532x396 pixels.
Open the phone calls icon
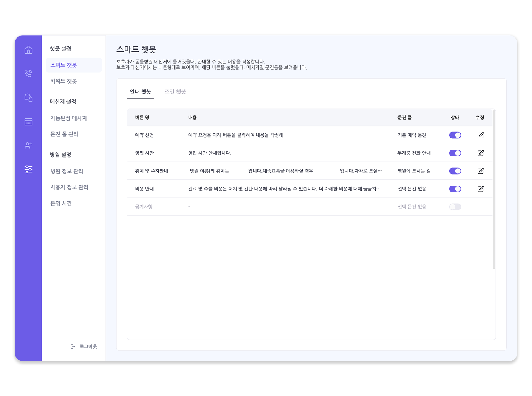point(28,73)
